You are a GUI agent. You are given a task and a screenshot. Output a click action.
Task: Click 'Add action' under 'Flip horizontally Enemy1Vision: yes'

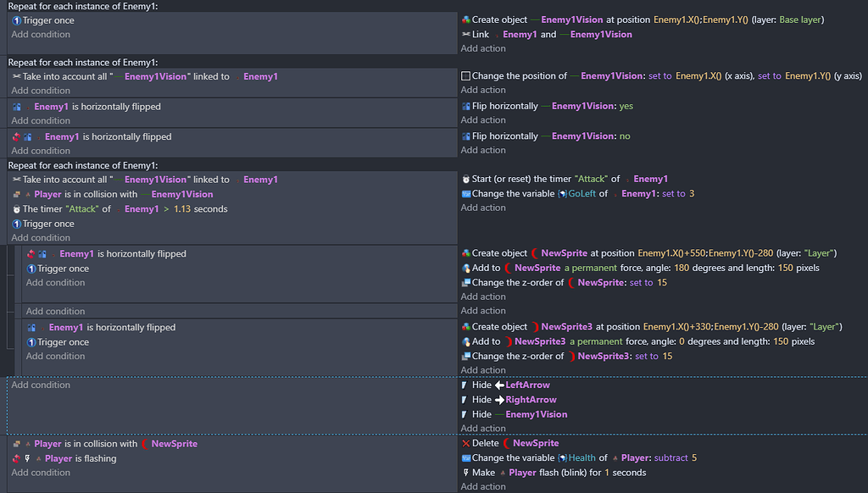coord(483,120)
